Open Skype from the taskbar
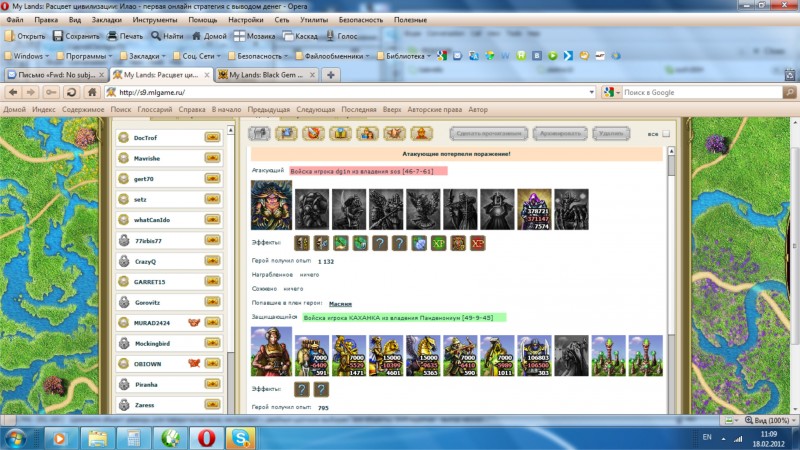 pos(240,438)
